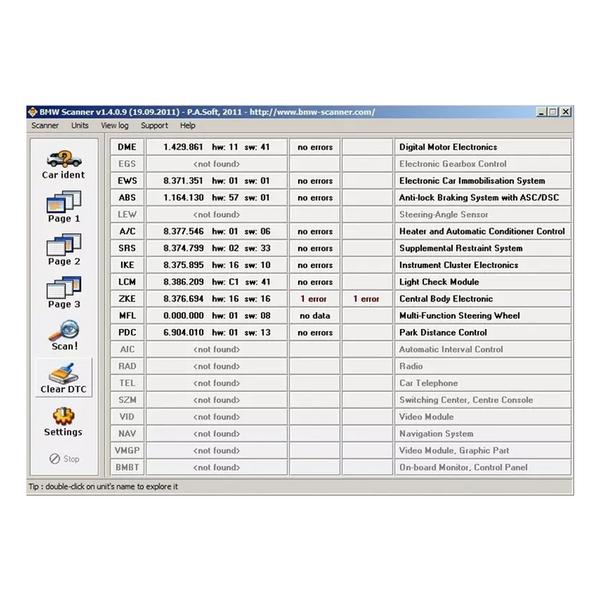600x600 pixels.
Task: Click the first '1 error' cell in ZKE row
Action: (x=315, y=298)
